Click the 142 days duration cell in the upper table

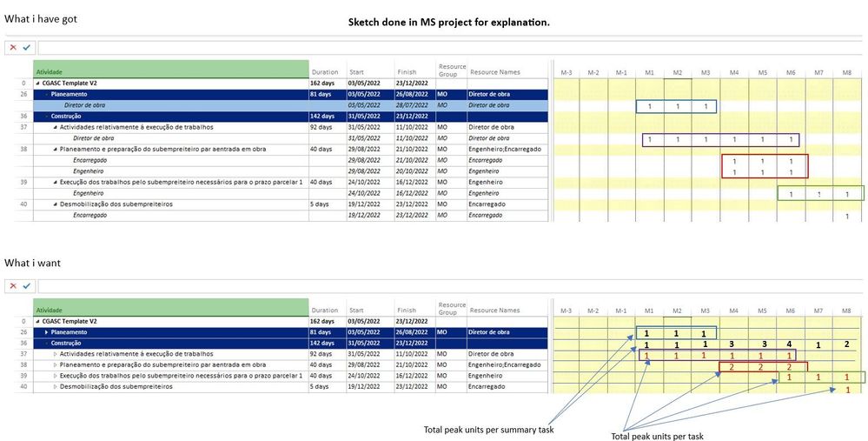click(328, 117)
